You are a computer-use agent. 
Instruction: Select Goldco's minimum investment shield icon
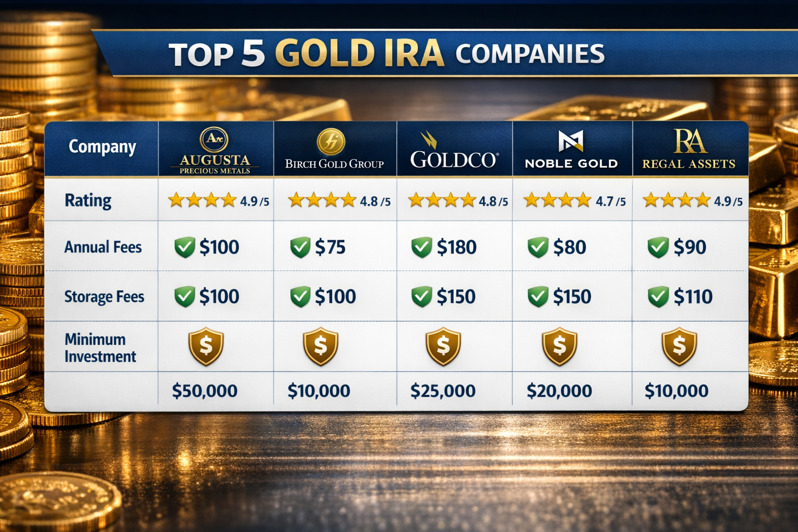tap(443, 347)
